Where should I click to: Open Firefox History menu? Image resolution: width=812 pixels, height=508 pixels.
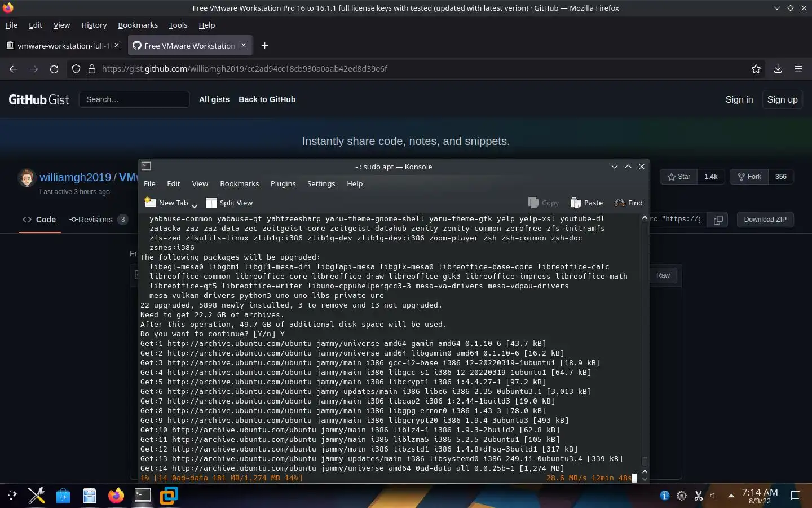94,25
